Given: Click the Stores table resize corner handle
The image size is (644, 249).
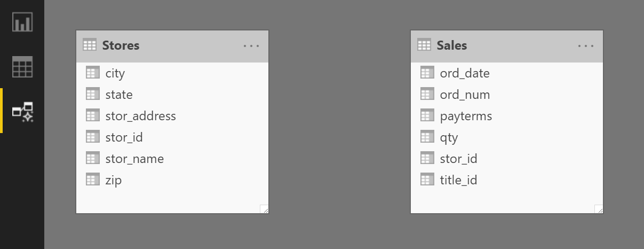Looking at the screenshot, I should 264,209.
